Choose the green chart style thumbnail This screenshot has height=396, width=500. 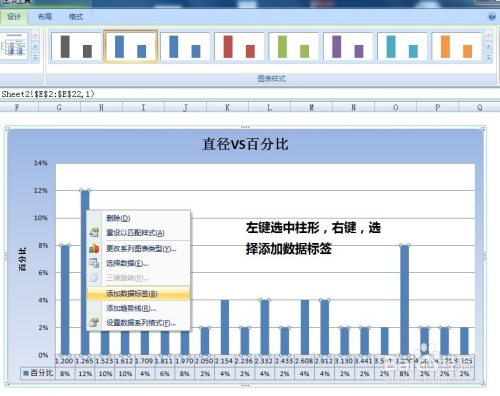(293, 47)
